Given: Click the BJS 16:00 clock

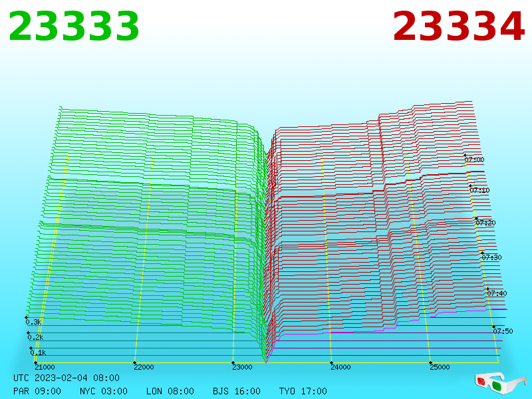Looking at the screenshot, I should (x=237, y=391).
